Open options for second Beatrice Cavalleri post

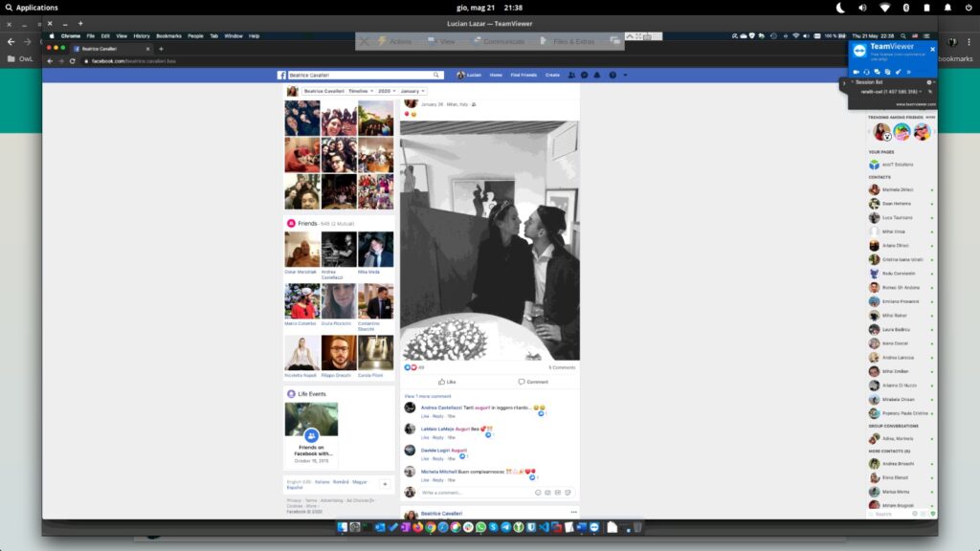(x=573, y=513)
